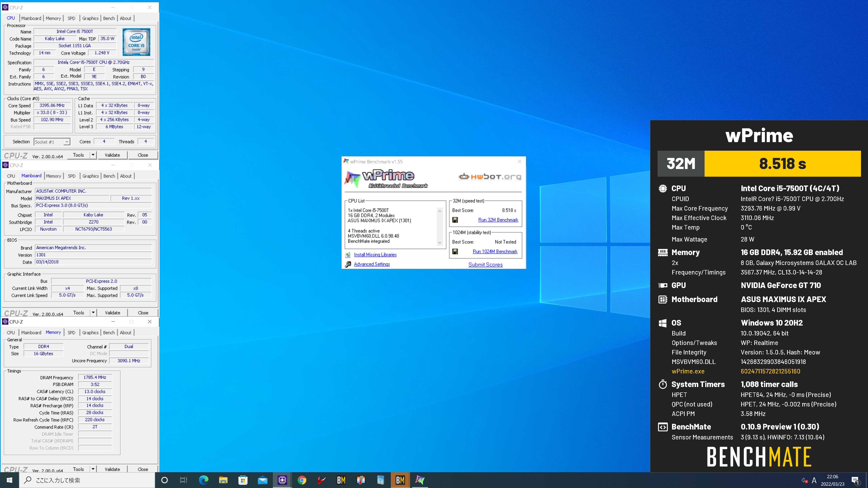
Task: Open Task View from the taskbar
Action: pos(183,480)
